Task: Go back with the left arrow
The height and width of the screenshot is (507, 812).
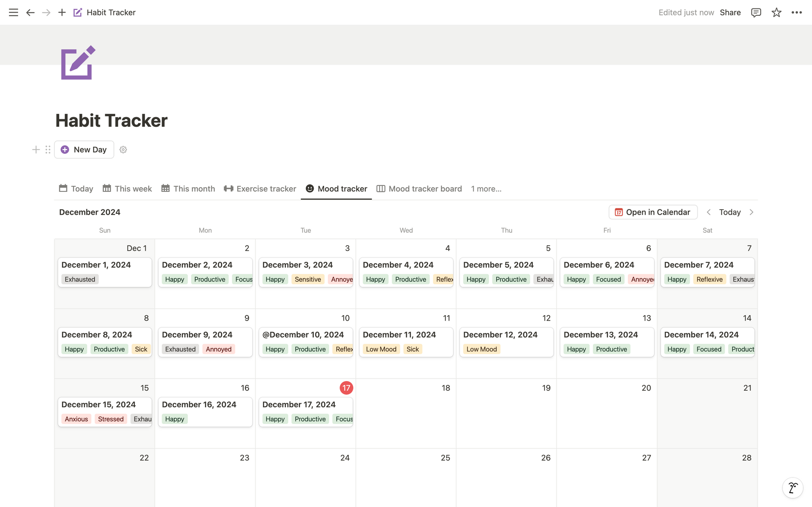Action: click(30, 13)
